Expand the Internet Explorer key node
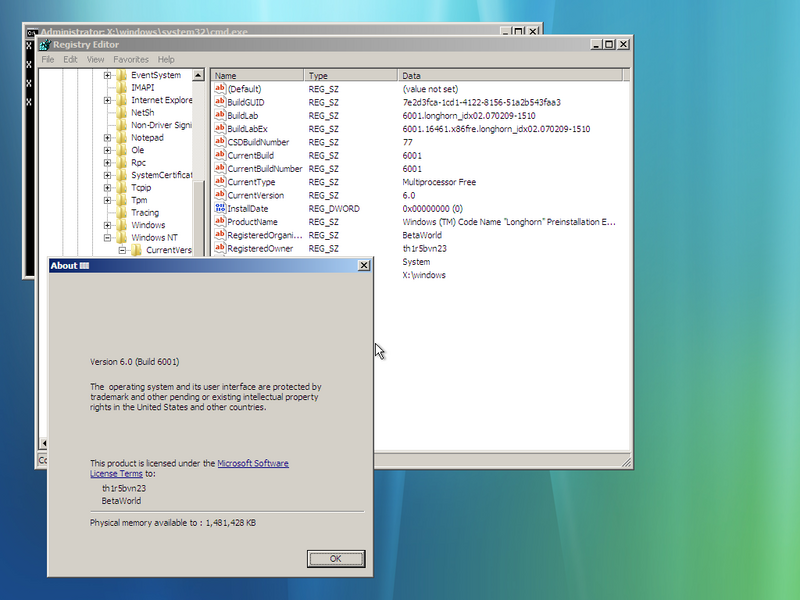Viewport: 800px width, 600px height. (107, 100)
